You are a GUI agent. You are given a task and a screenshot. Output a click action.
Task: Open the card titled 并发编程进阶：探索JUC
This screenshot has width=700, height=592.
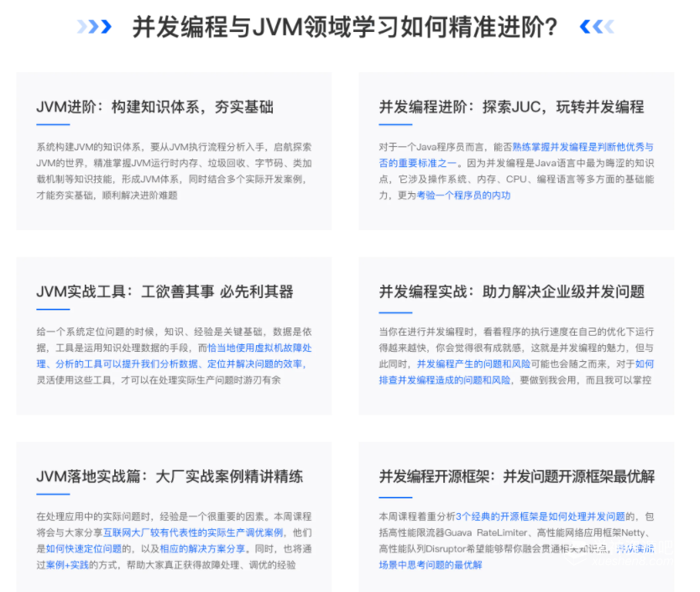[511, 107]
